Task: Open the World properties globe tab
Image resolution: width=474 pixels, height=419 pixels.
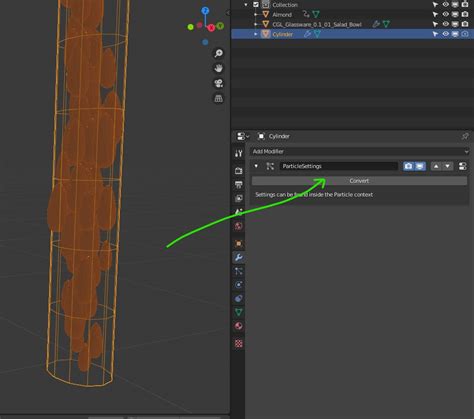Action: click(238, 226)
